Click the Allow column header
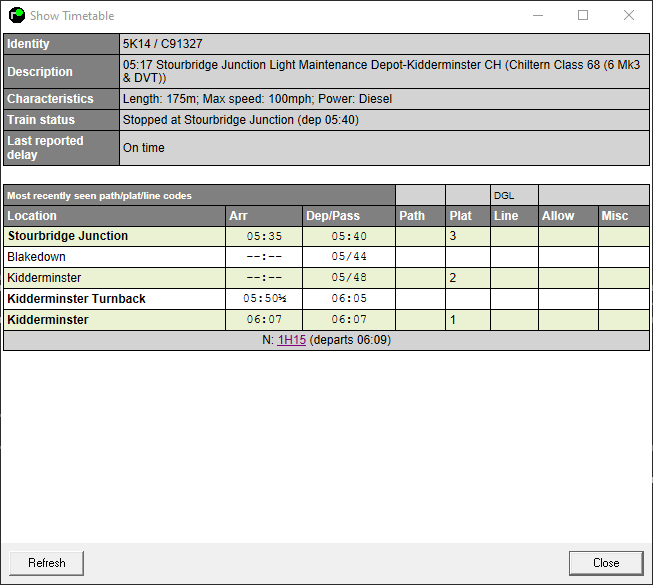Screen dimensions: 653x585 [x=558, y=216]
